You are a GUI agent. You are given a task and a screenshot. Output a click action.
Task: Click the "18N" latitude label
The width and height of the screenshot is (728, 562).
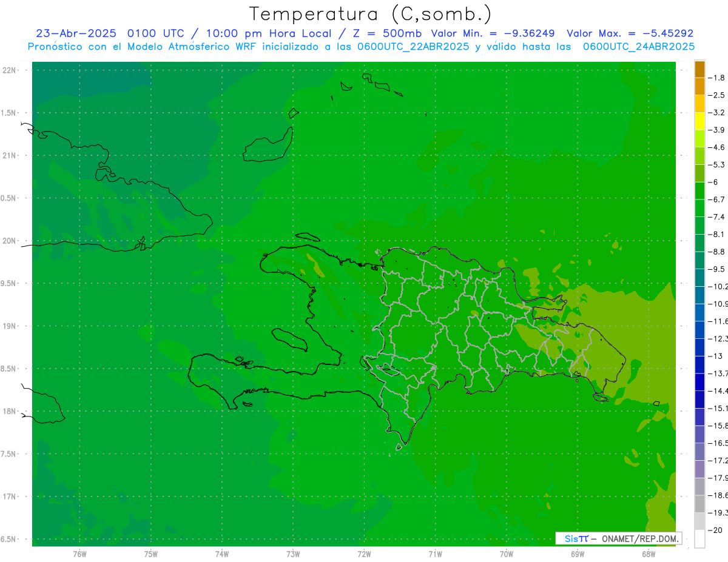coord(9,411)
